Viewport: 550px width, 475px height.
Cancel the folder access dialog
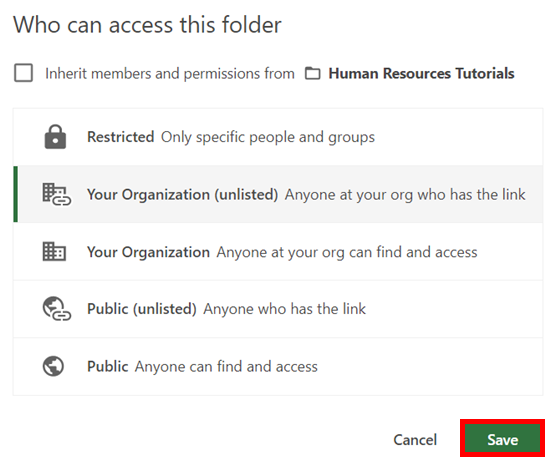click(x=415, y=440)
